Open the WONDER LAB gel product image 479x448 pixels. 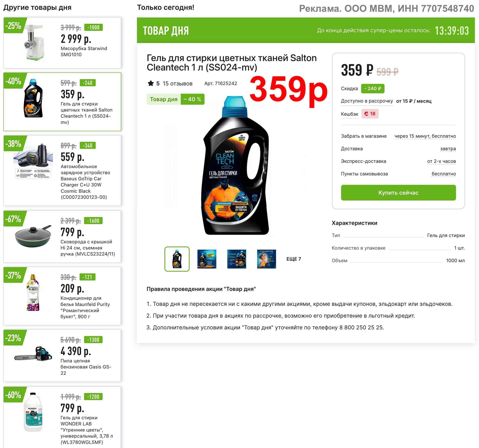pos(33,412)
